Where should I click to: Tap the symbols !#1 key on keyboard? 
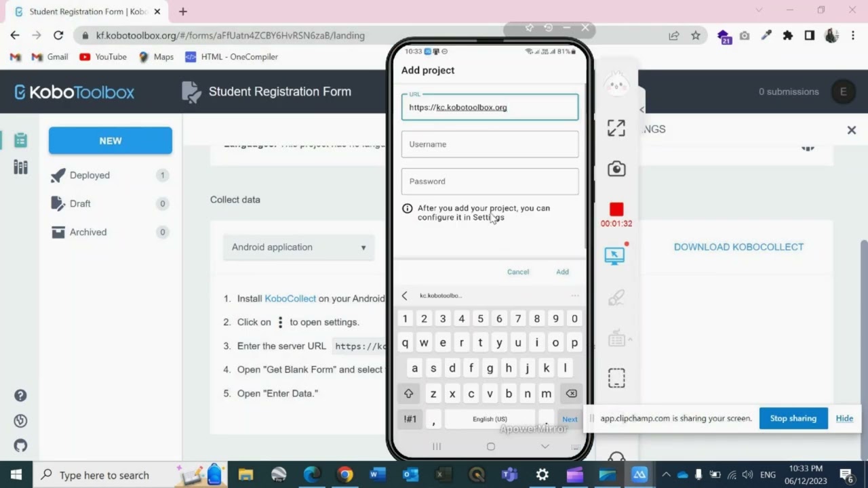pos(410,419)
